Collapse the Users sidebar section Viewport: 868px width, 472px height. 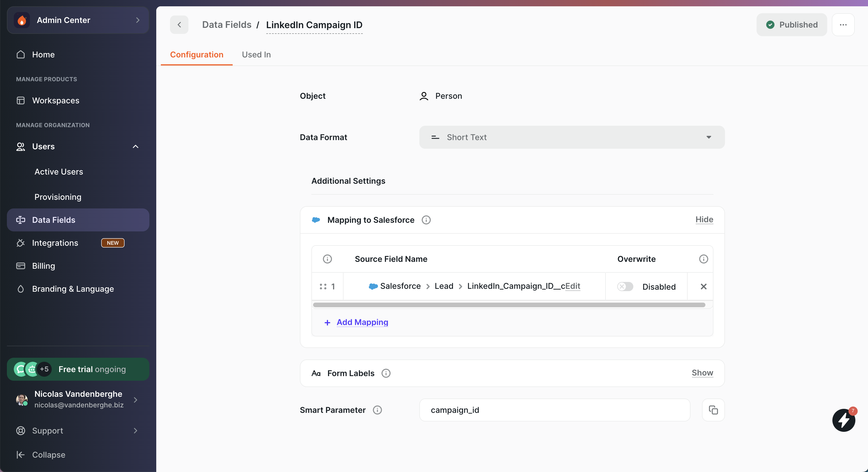pyautogui.click(x=136, y=146)
